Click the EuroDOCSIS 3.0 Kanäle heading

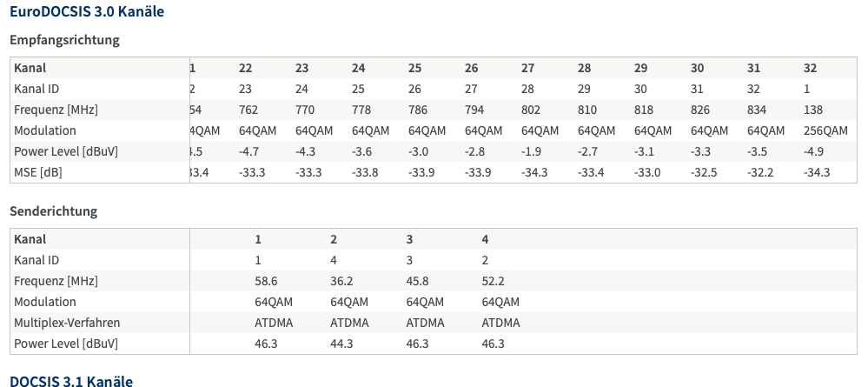(x=86, y=12)
